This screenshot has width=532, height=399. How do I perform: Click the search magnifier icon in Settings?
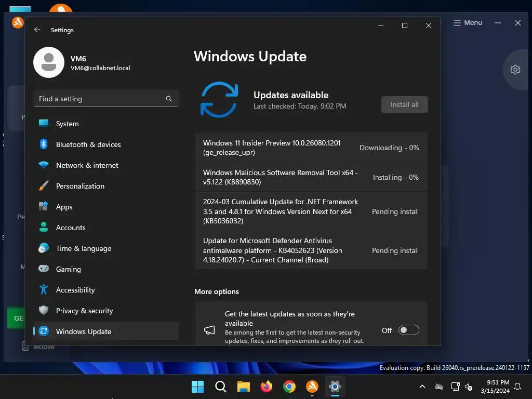[169, 99]
